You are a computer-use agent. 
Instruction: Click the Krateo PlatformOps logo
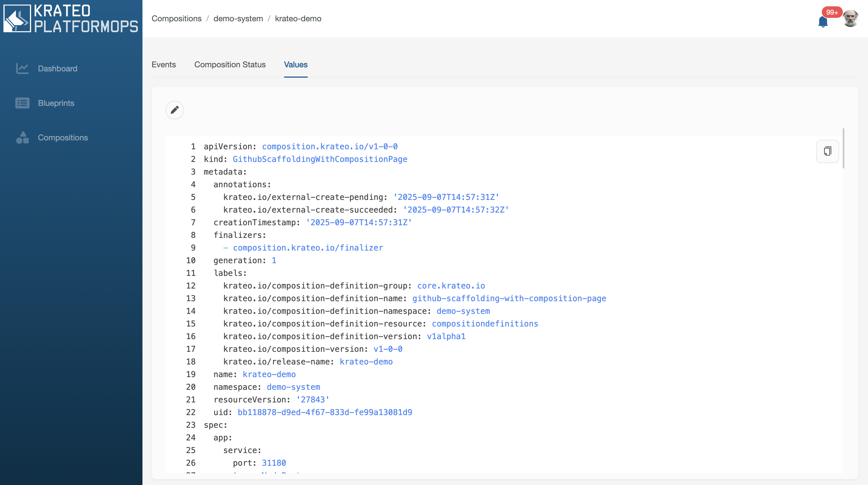pyautogui.click(x=71, y=18)
